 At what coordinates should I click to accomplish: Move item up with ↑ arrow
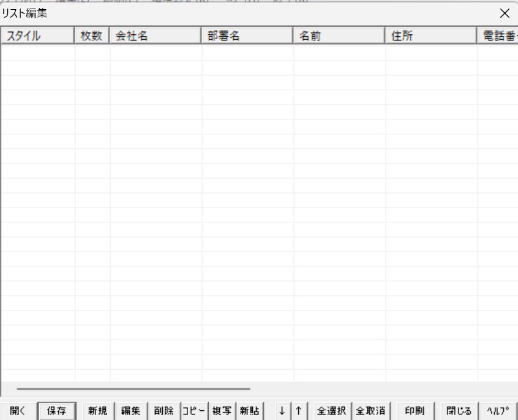click(298, 411)
